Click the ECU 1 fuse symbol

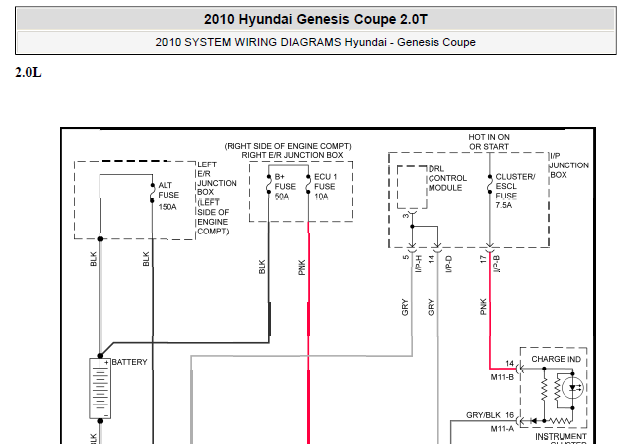pyautogui.click(x=308, y=185)
